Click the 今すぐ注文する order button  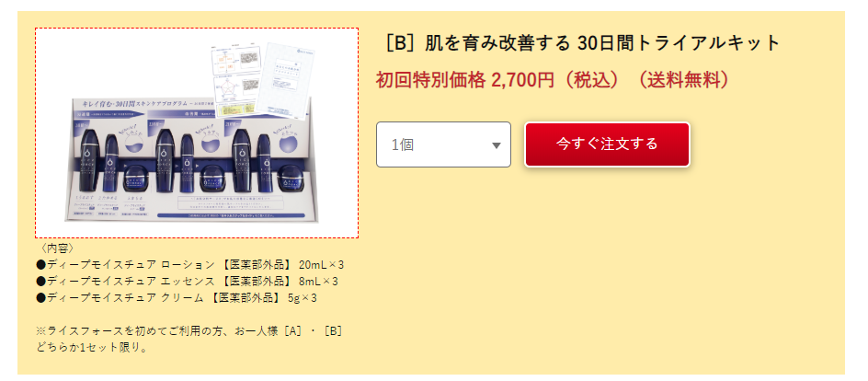click(607, 144)
